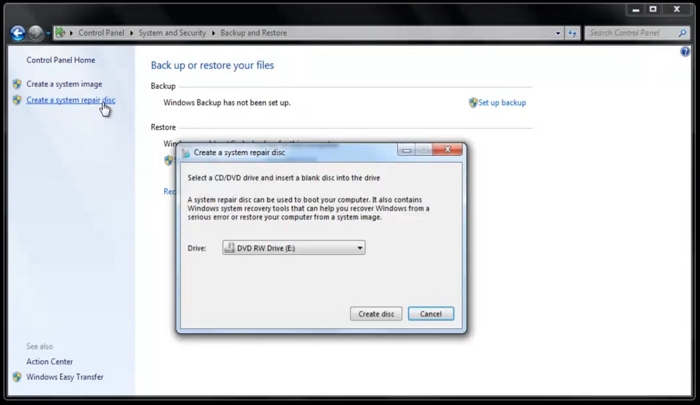The image size is (700, 405).
Task: Select Control Panel in the breadcrumb
Action: [101, 33]
